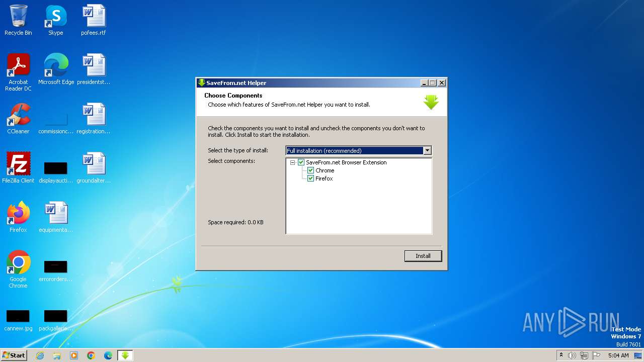Select the cannew.jpg image file
This screenshot has width=644, height=362.
coord(18,320)
